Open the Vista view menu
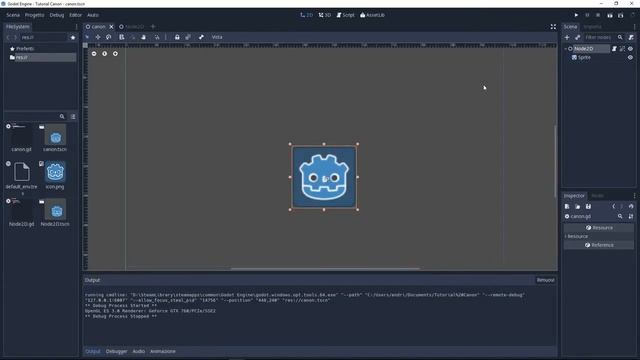The height and width of the screenshot is (360, 640). (x=217, y=37)
